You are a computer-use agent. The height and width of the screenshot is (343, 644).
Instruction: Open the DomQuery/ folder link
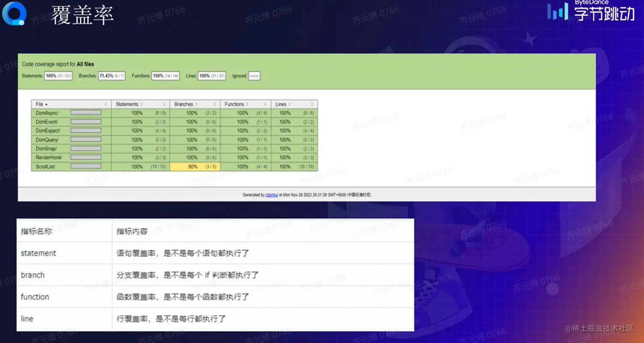tap(47, 140)
